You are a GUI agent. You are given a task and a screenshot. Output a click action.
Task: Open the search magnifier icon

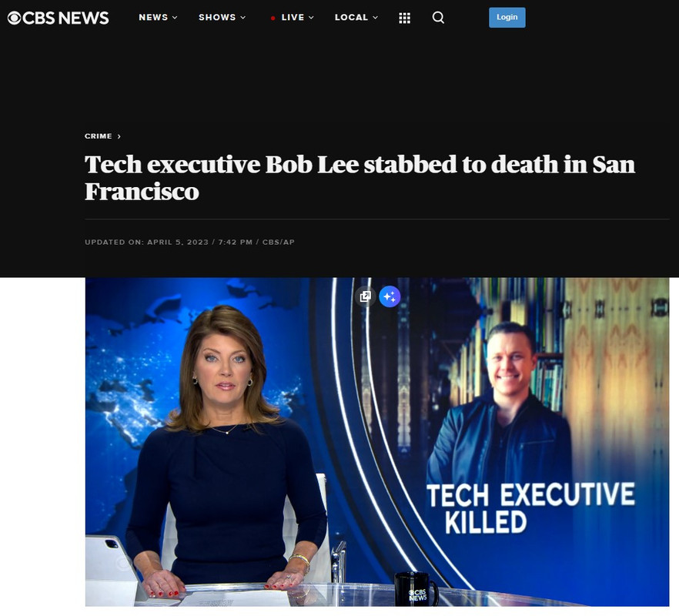(x=438, y=18)
